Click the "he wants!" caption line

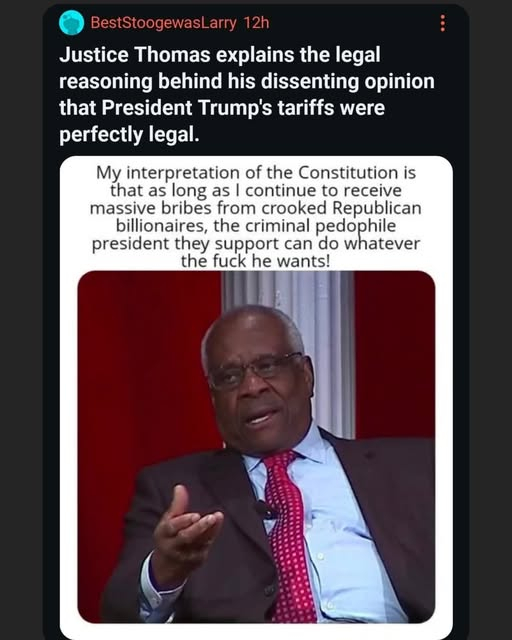point(255,261)
